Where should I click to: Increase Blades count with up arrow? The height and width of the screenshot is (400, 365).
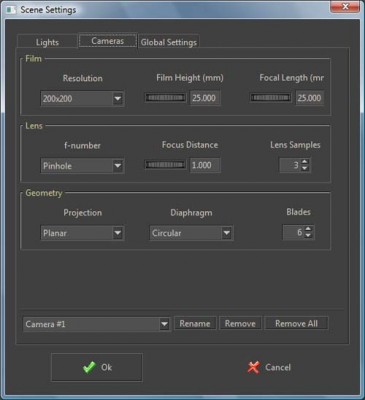[x=308, y=229]
